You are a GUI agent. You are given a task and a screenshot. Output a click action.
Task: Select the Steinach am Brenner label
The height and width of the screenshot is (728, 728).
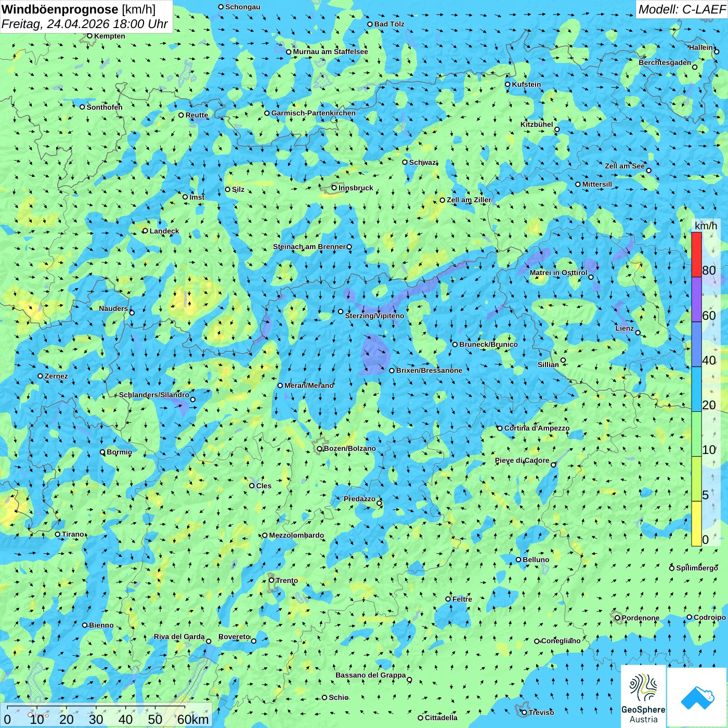(309, 246)
